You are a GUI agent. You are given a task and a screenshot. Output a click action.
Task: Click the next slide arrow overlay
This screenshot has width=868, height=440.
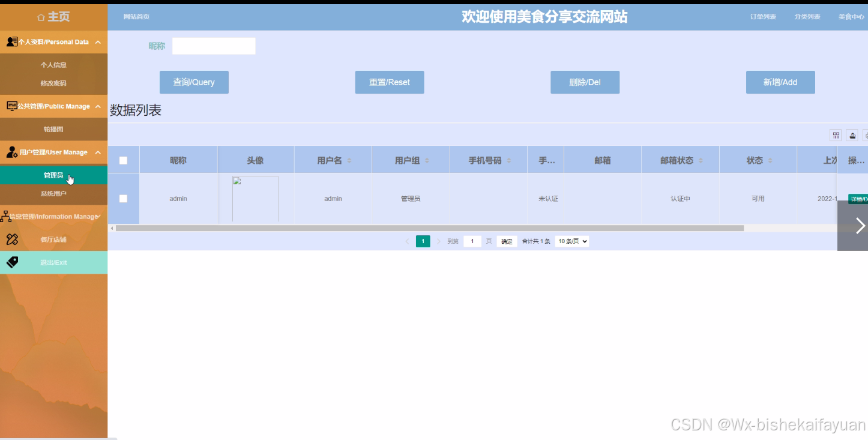tap(853, 226)
